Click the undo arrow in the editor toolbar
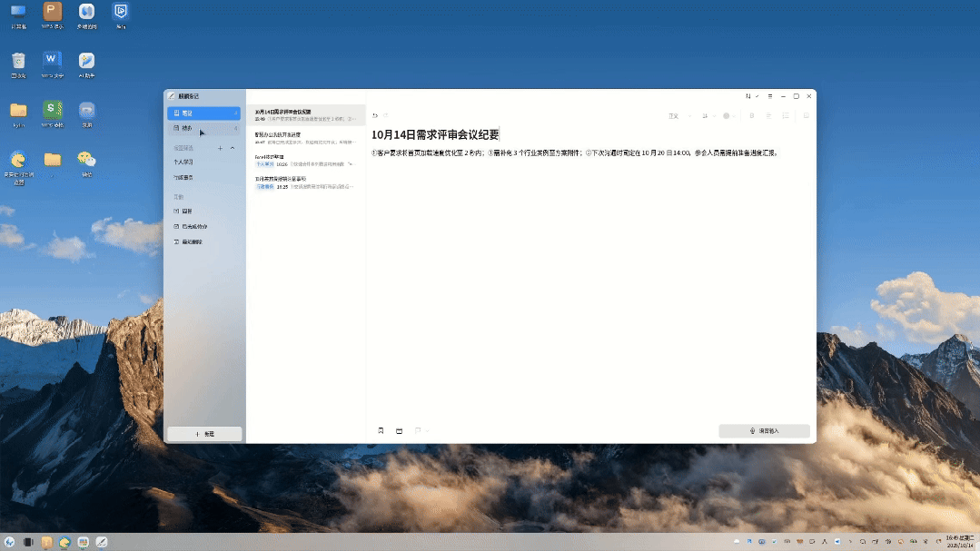The image size is (980, 551). click(375, 115)
